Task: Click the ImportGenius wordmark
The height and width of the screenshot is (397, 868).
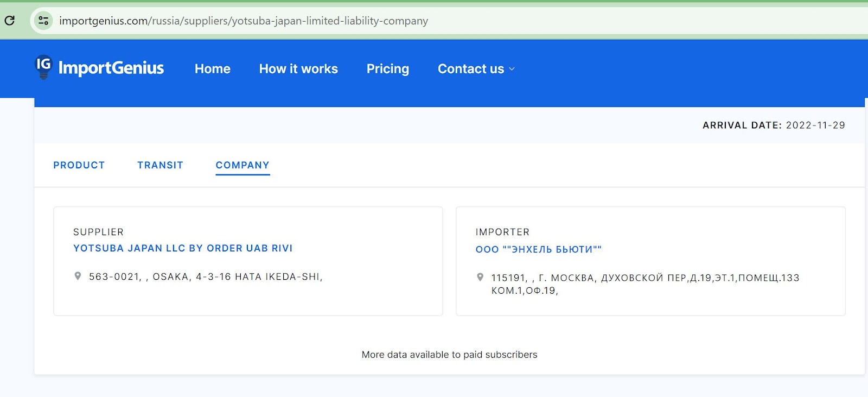Action: [x=111, y=68]
